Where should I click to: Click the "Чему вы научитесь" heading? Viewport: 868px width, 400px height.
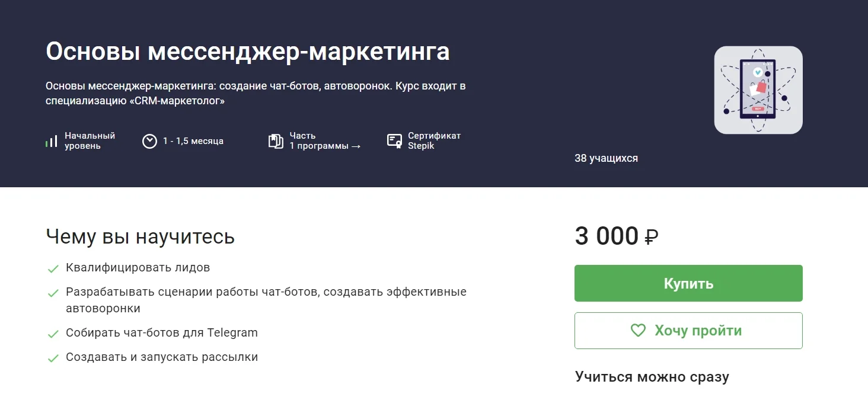click(x=141, y=236)
